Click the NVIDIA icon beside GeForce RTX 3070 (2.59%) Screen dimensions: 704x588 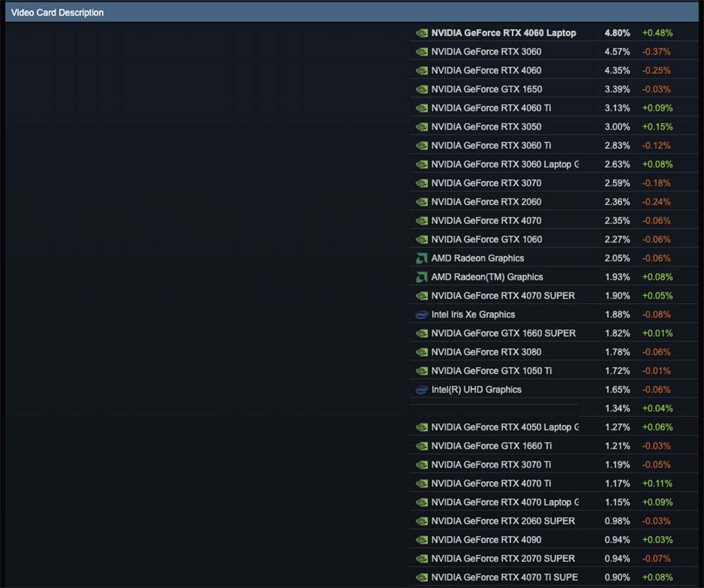(x=422, y=183)
